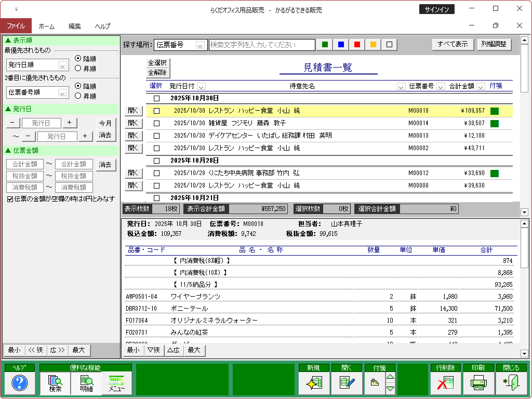The width and height of the screenshot is (532, 399).
Task: Check the selection box for slip M00014
Action: 156,123
